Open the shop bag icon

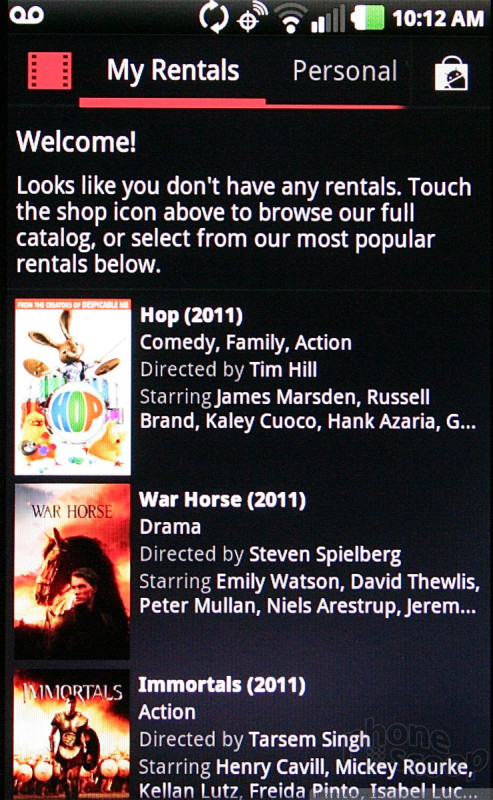(451, 72)
